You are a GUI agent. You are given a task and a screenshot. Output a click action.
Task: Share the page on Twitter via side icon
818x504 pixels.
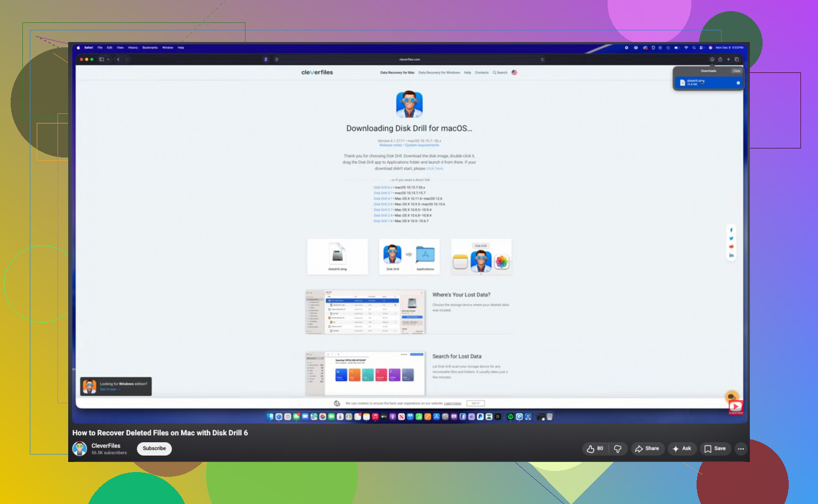tap(731, 238)
